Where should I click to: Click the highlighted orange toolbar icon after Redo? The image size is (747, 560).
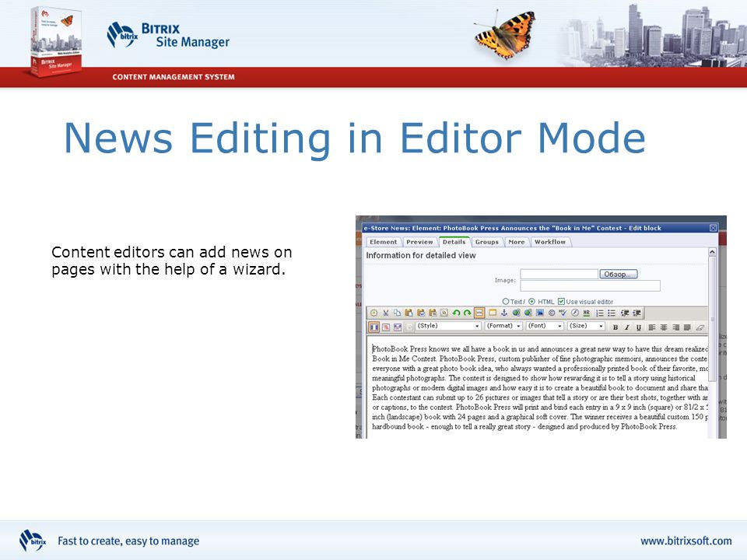click(479, 313)
